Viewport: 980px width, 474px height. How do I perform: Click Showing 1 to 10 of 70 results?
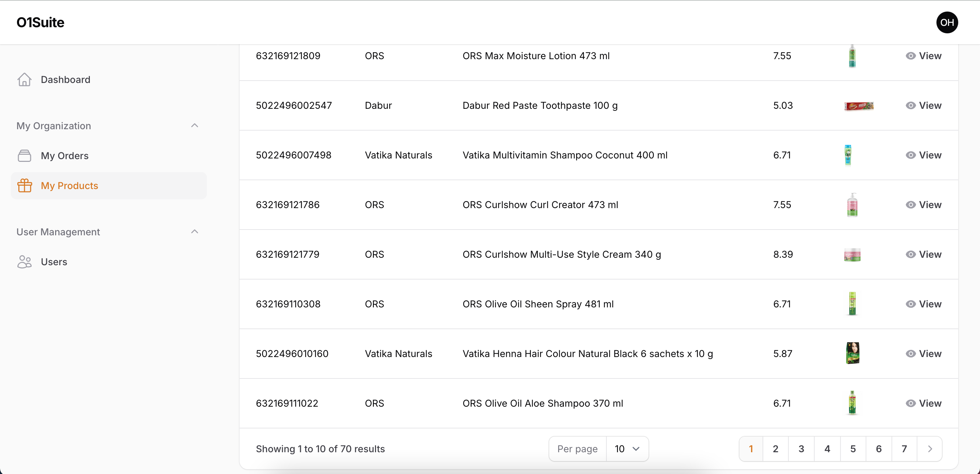(x=320, y=449)
